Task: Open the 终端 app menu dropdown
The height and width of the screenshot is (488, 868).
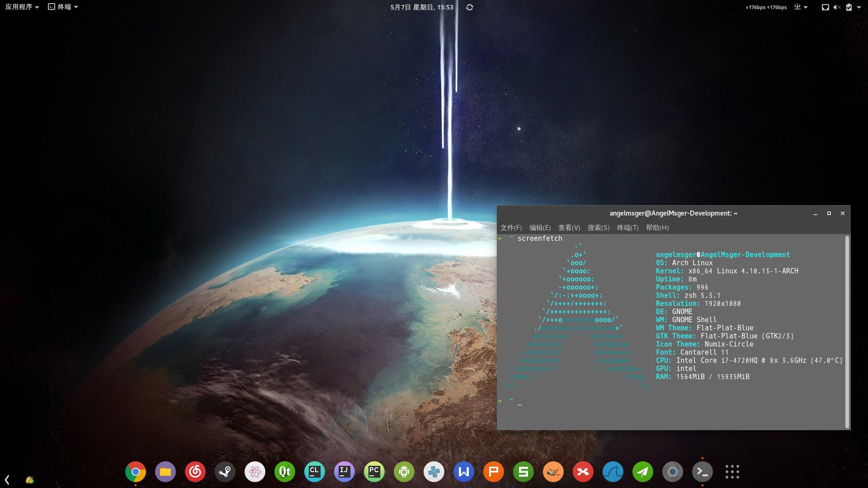Action: [63, 7]
